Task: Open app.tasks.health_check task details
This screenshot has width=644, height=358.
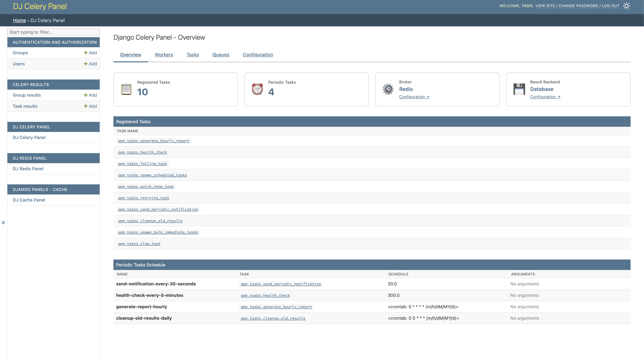Action: coord(142,152)
